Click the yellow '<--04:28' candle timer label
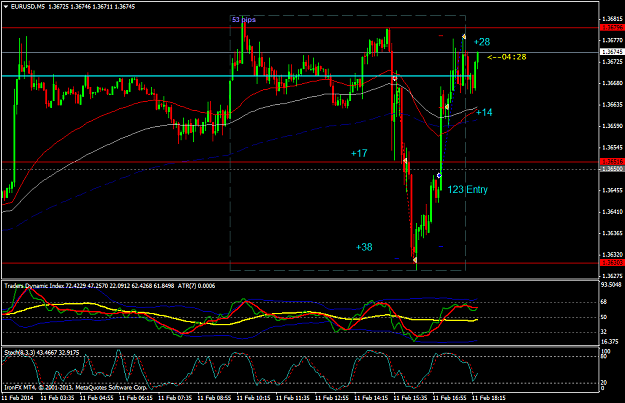Image resolution: width=625 pixels, height=403 pixels. [507, 57]
